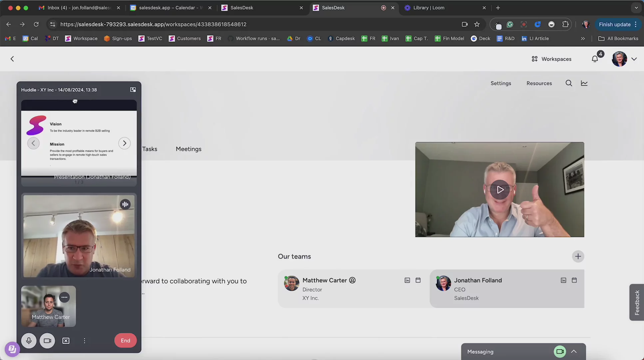This screenshot has height=360, width=644.
Task: Play the welcome video
Action: tap(500, 190)
